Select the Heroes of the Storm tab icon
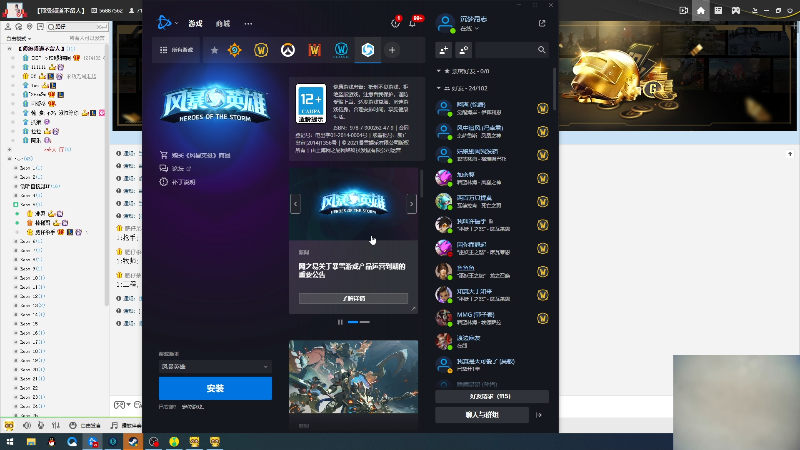Screen dimensions: 800x450 coord(368,50)
